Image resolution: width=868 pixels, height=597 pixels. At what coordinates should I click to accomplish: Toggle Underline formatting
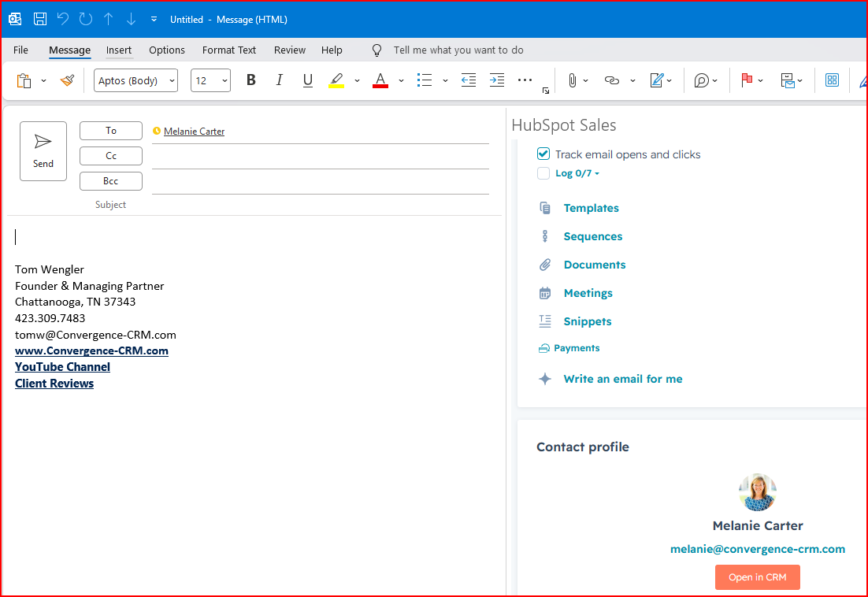click(308, 80)
